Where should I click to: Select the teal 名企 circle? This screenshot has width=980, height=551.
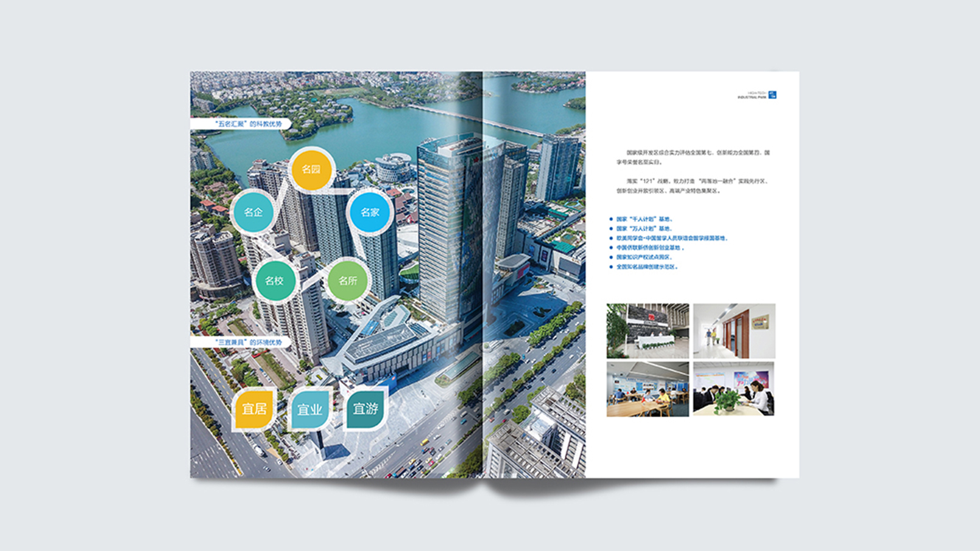tap(253, 212)
